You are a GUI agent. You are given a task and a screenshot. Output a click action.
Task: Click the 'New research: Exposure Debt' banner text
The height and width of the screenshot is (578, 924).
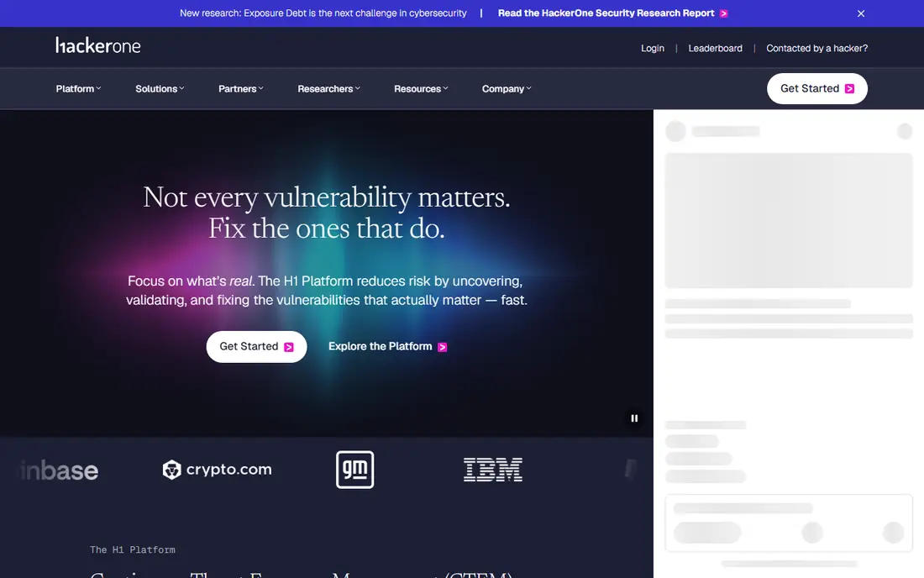pos(323,13)
